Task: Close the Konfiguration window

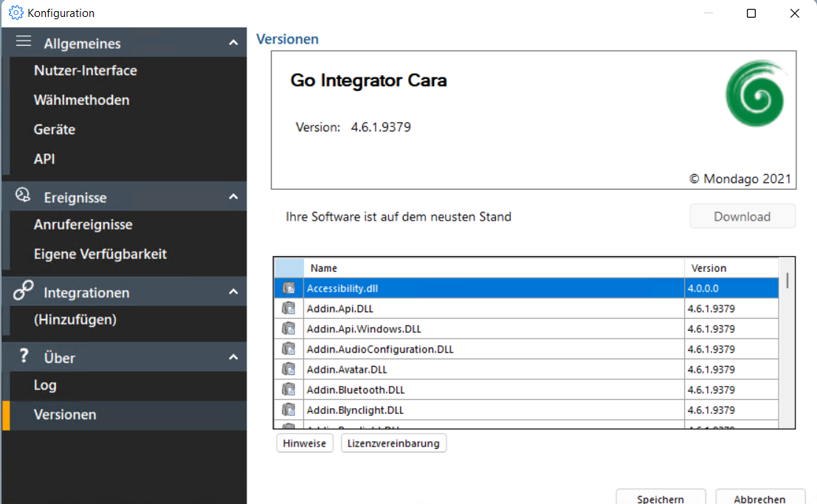Action: click(x=794, y=13)
